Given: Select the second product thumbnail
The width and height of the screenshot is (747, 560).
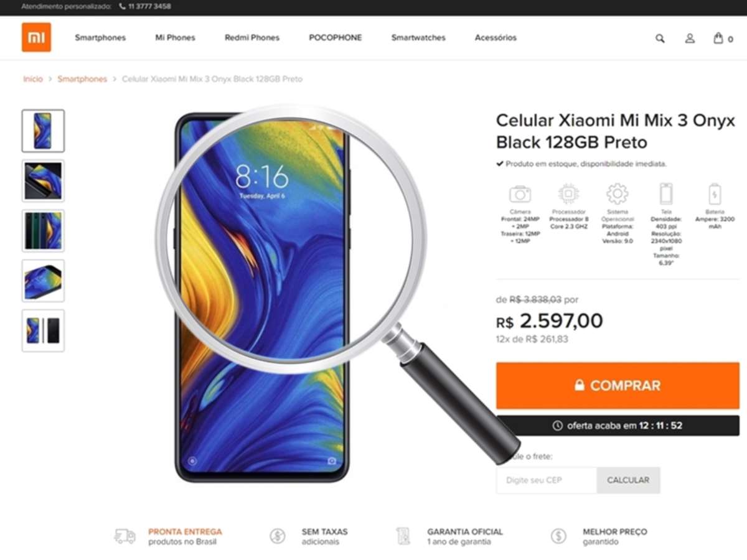Looking at the screenshot, I should pos(43,180).
